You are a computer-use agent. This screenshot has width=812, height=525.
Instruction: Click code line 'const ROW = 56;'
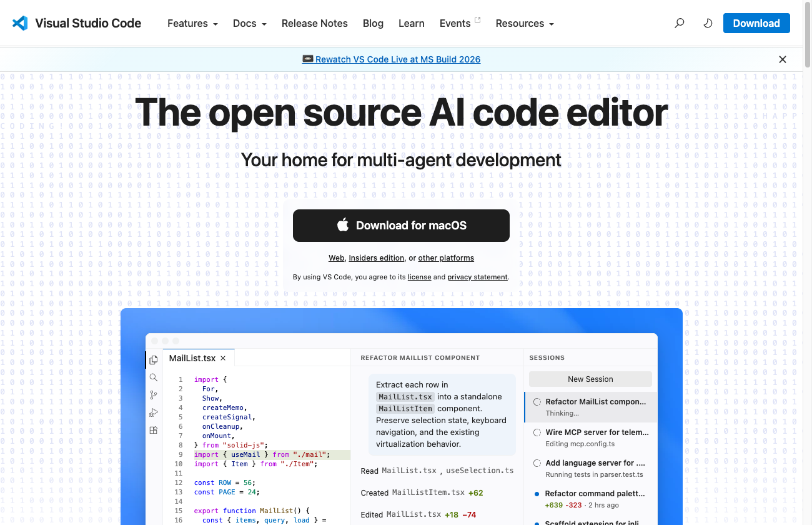[225, 482]
